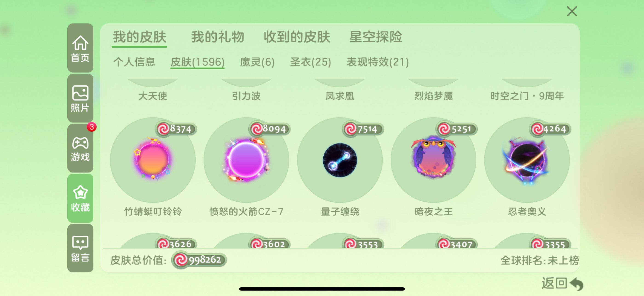The image size is (644, 296).
Task: Switch to the 收到的皮肤 tab
Action: coord(297,37)
